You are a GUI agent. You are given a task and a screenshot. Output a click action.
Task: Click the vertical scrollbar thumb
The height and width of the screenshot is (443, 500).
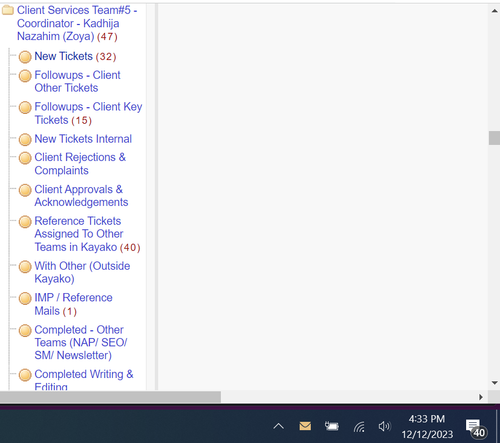[x=494, y=138]
